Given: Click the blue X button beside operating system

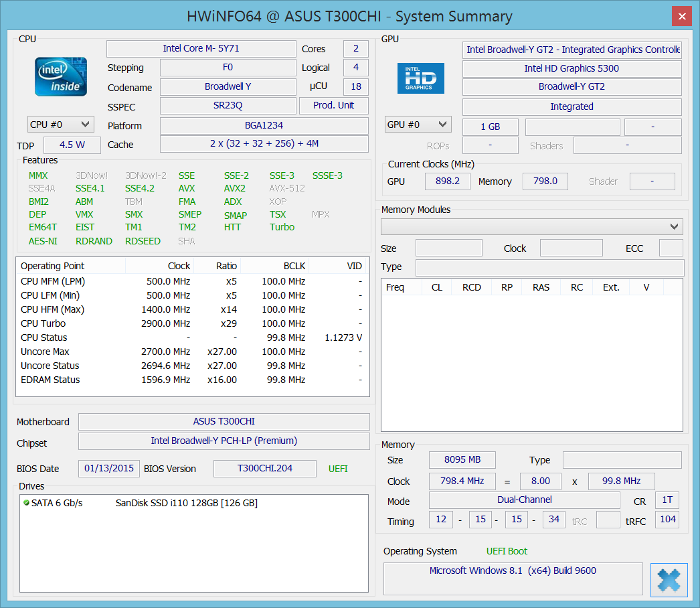Looking at the screenshot, I should tap(669, 580).
